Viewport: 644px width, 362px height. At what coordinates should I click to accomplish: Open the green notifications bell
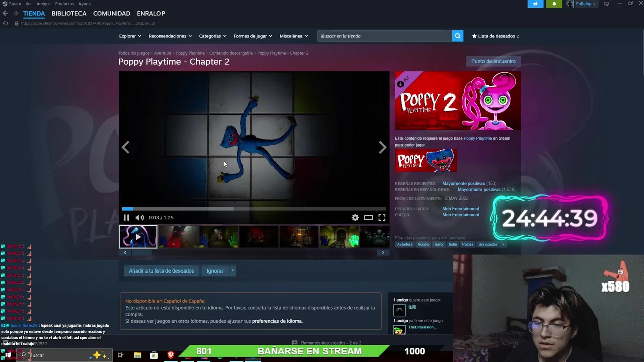[554, 4]
